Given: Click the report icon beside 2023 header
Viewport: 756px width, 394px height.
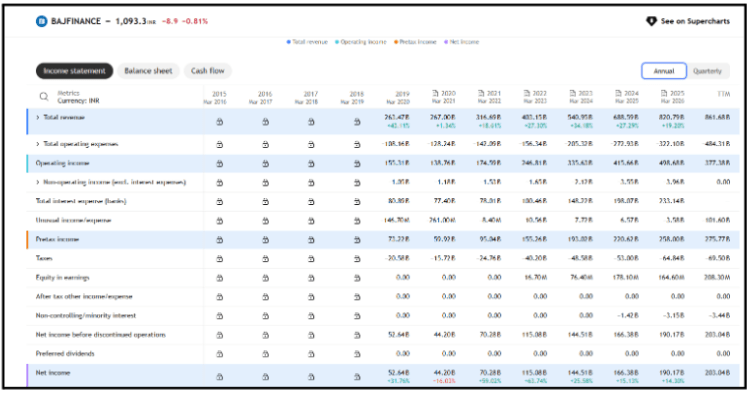Looking at the screenshot, I should (573, 93).
